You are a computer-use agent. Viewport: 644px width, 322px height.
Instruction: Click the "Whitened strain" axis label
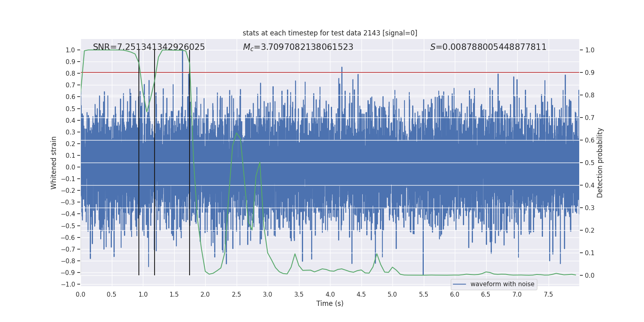54,163
